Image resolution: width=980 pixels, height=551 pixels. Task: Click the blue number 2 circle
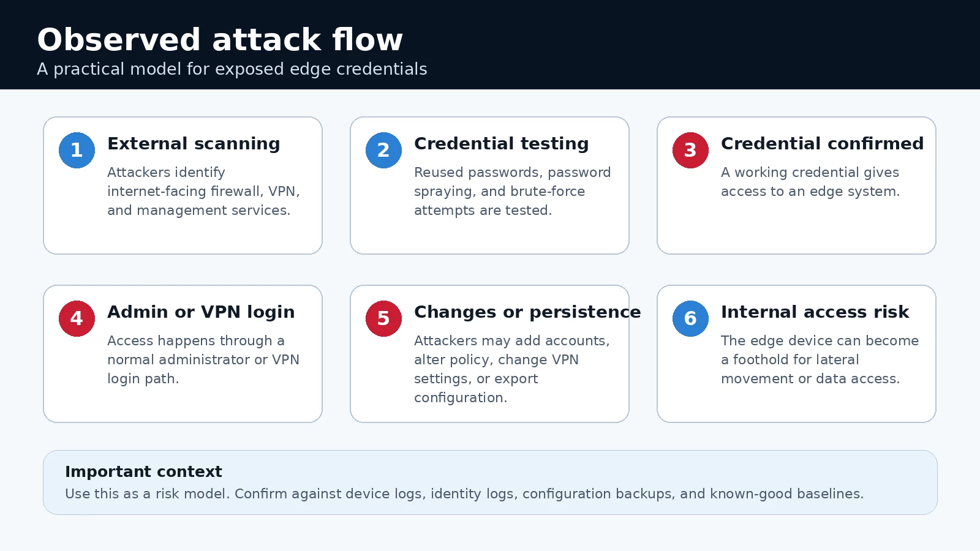coord(383,150)
